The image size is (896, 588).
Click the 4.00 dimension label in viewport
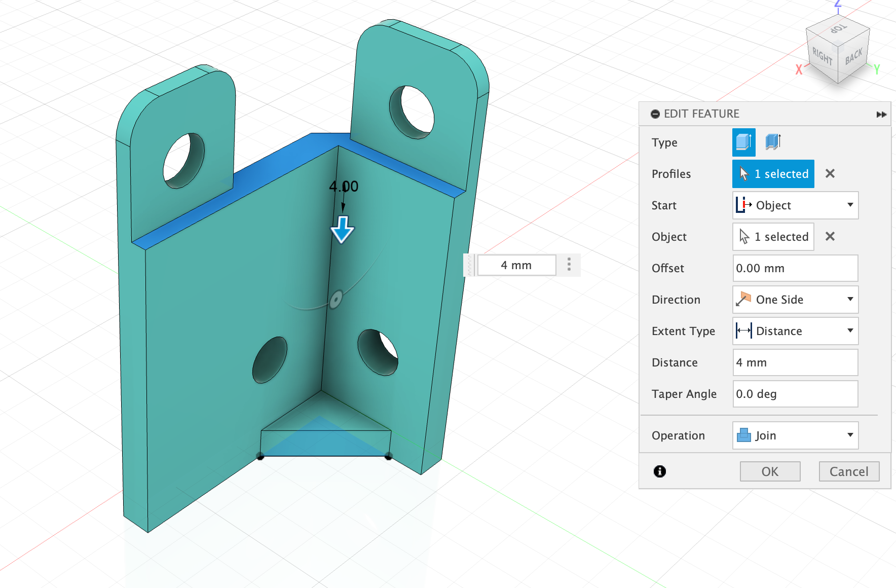[x=344, y=187]
